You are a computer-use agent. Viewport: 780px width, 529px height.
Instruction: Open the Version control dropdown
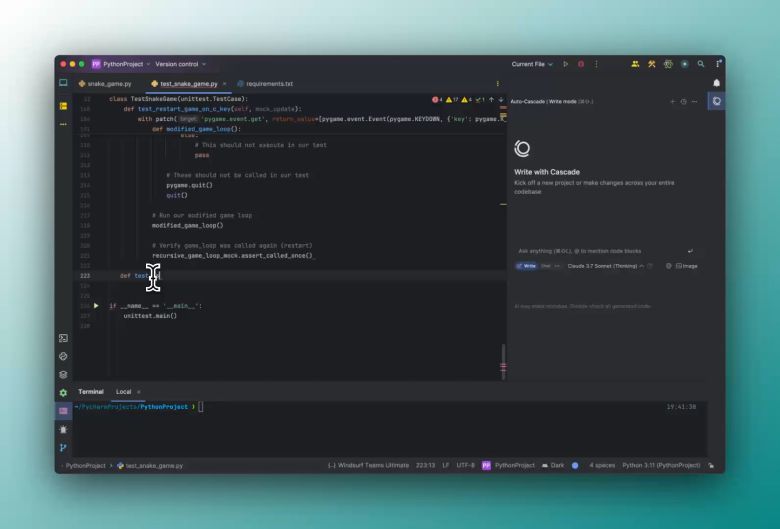click(180, 64)
